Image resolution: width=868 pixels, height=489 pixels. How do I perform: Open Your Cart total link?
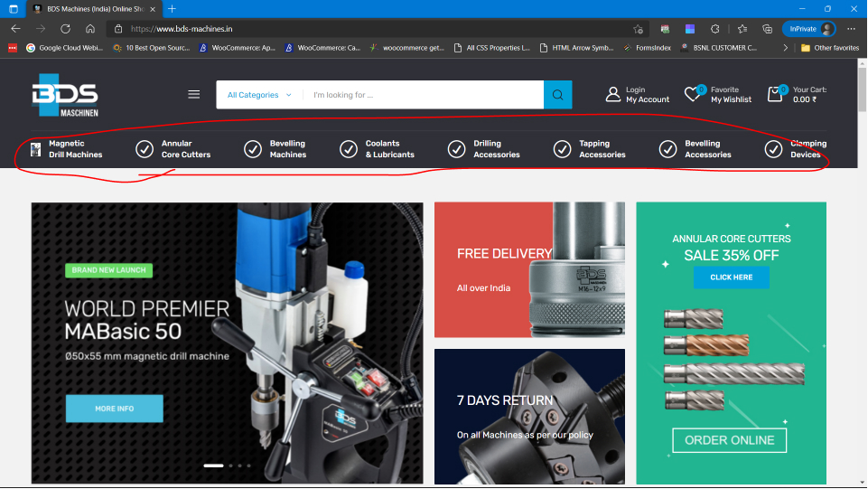coord(809,95)
